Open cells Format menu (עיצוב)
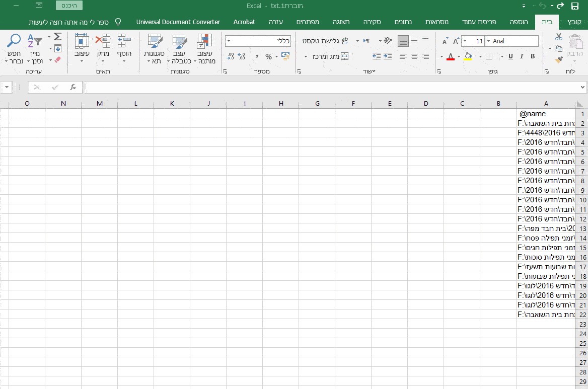 click(82, 48)
